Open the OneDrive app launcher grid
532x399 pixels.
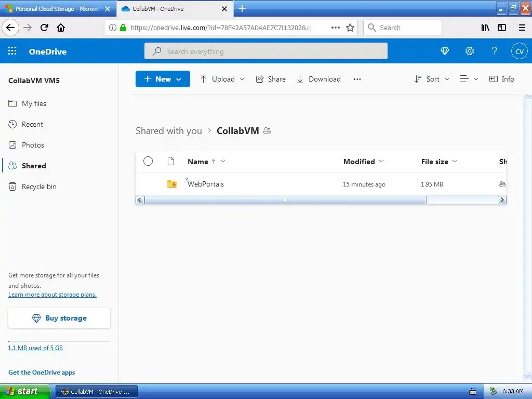[x=12, y=51]
